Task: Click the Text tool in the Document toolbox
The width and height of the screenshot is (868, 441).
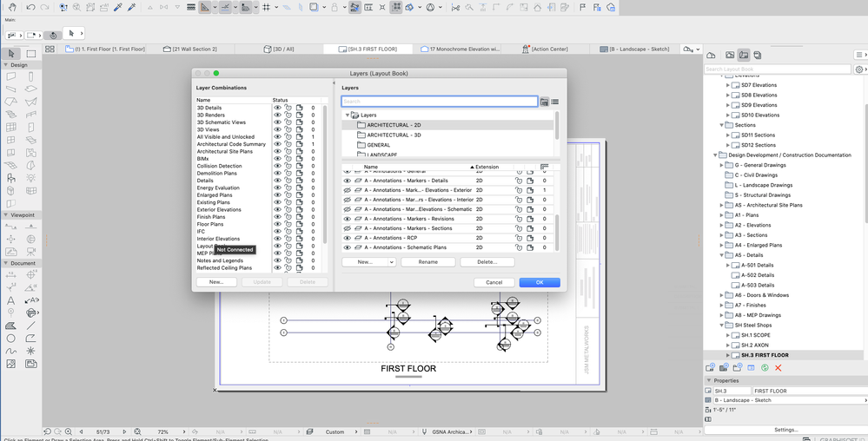Action: pyautogui.click(x=11, y=300)
